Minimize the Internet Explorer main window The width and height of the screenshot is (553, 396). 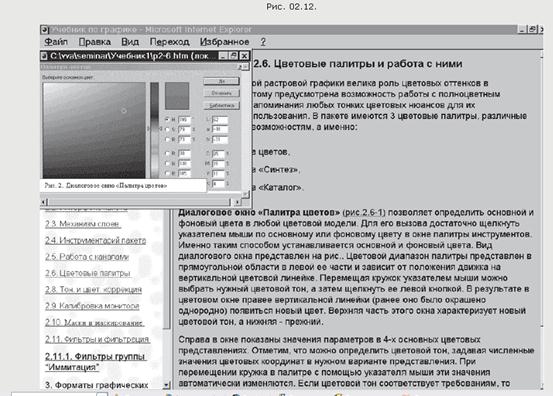tap(522, 30)
